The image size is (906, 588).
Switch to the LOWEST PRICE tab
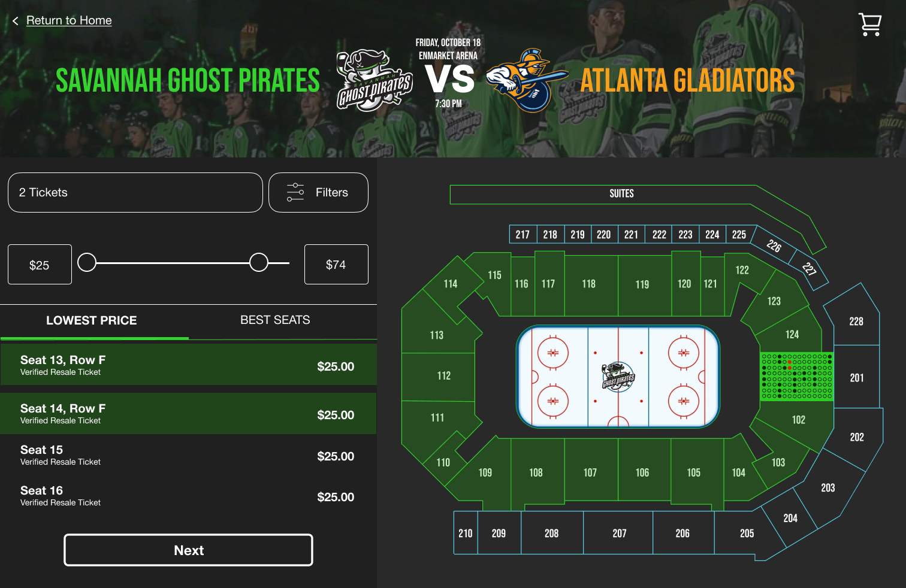click(92, 320)
